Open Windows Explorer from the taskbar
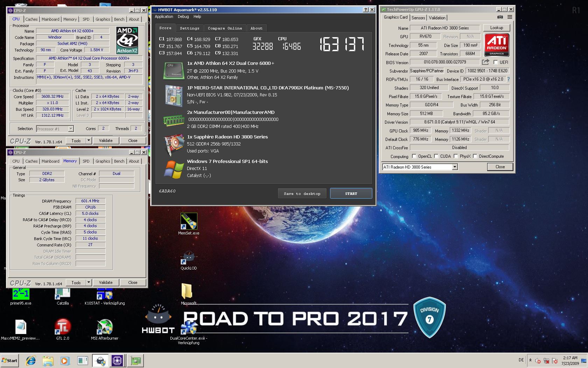Screen dimensions: 588x368 48,361
